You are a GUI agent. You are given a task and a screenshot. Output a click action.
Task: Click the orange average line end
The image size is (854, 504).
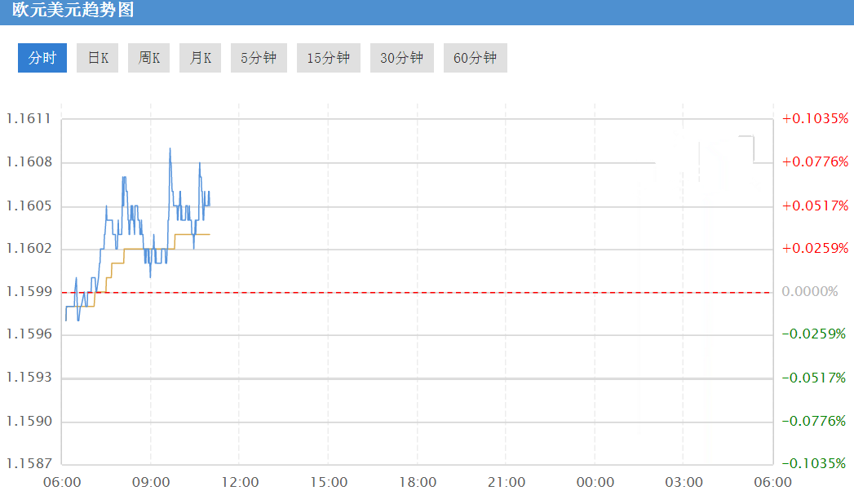(209, 234)
